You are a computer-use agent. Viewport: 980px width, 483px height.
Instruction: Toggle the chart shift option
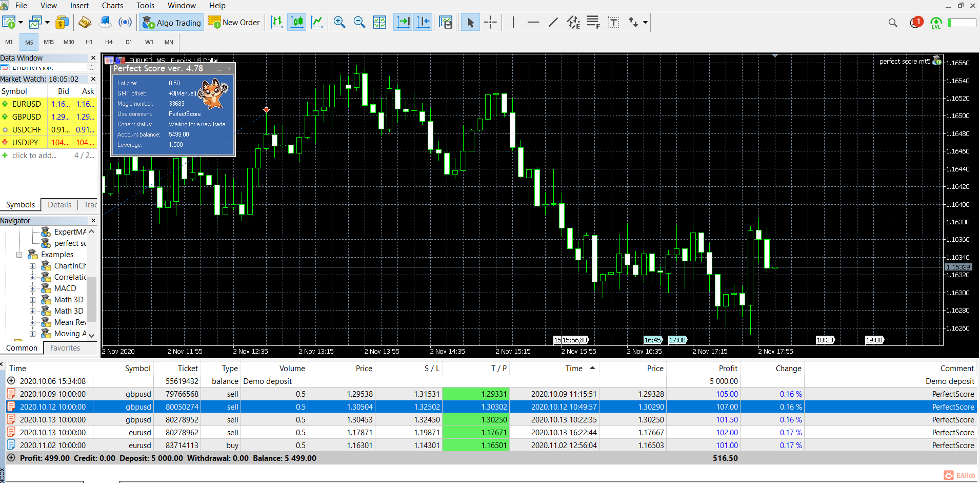424,22
